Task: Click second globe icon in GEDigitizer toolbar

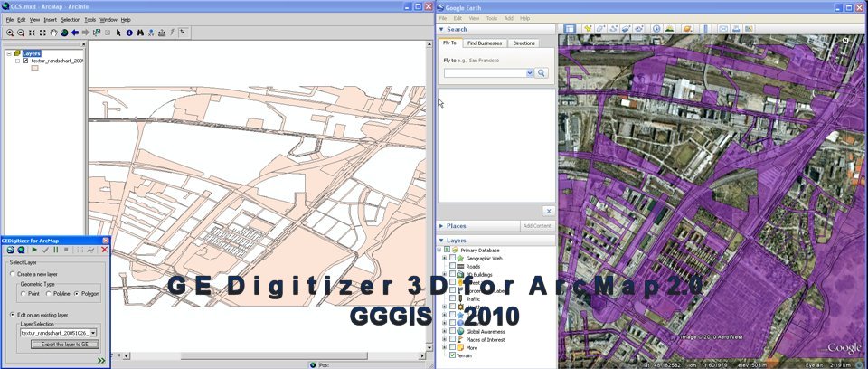Action: click(21, 250)
